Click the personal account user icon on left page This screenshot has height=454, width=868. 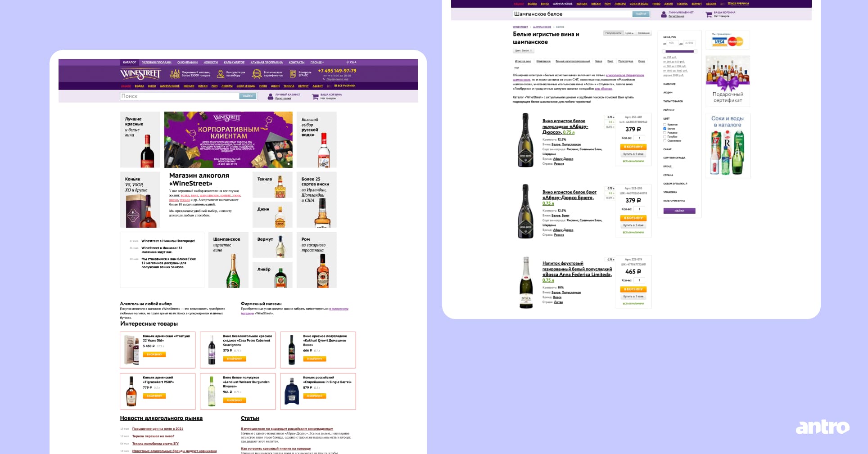(270, 96)
